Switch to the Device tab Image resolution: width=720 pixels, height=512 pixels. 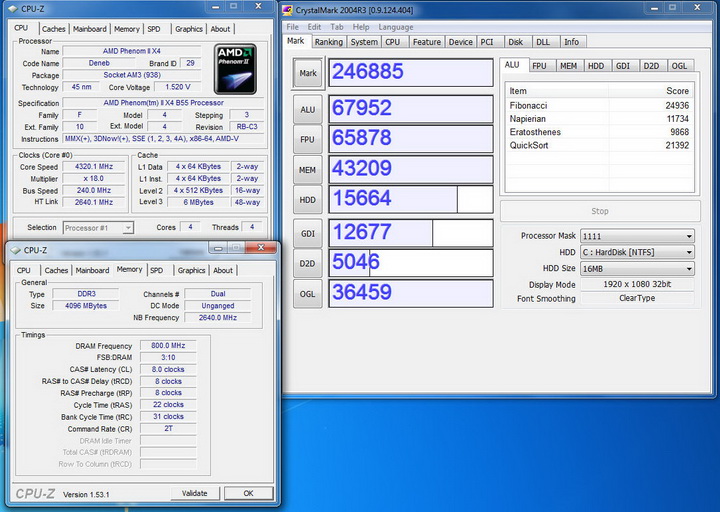click(461, 42)
